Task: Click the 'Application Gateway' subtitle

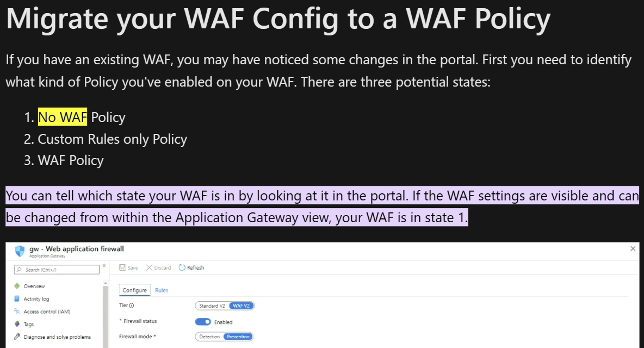Action: point(47,256)
